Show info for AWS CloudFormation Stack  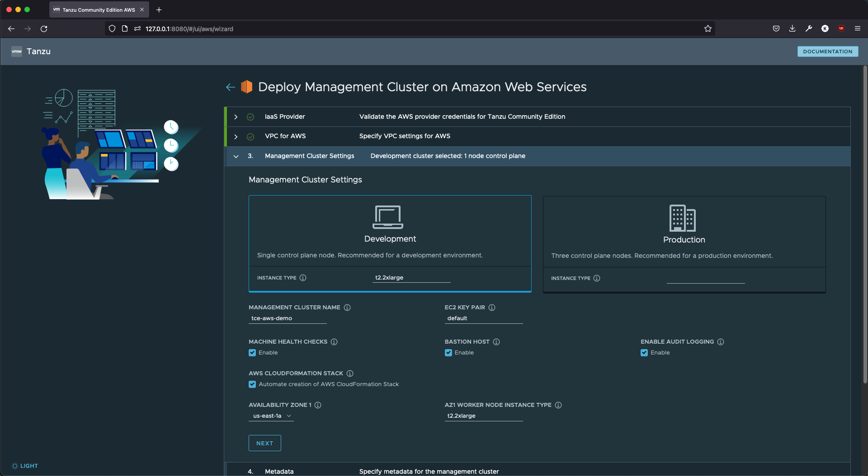tap(350, 373)
